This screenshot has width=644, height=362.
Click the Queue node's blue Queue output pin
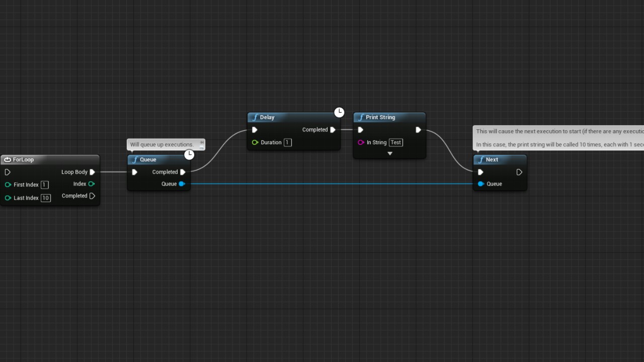(182, 184)
